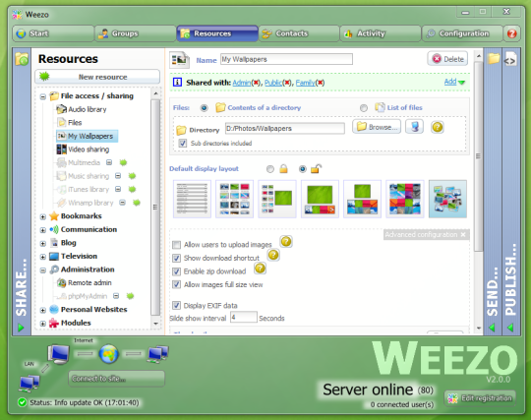Screen dimensions: 531x420
Task: Click the green Publish arrow
Action: [510, 328]
